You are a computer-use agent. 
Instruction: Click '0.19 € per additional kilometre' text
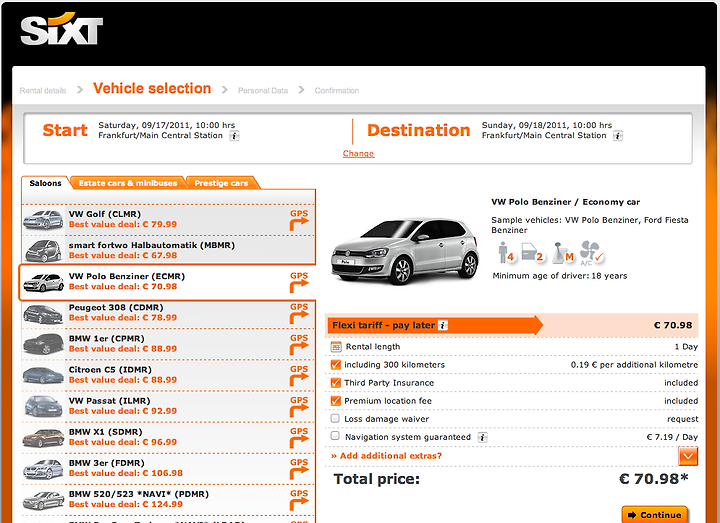[x=634, y=365]
